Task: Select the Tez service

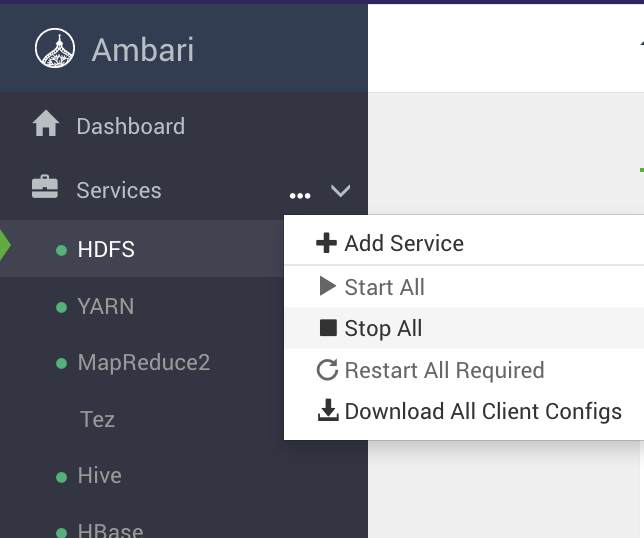Action: pyautogui.click(x=97, y=419)
